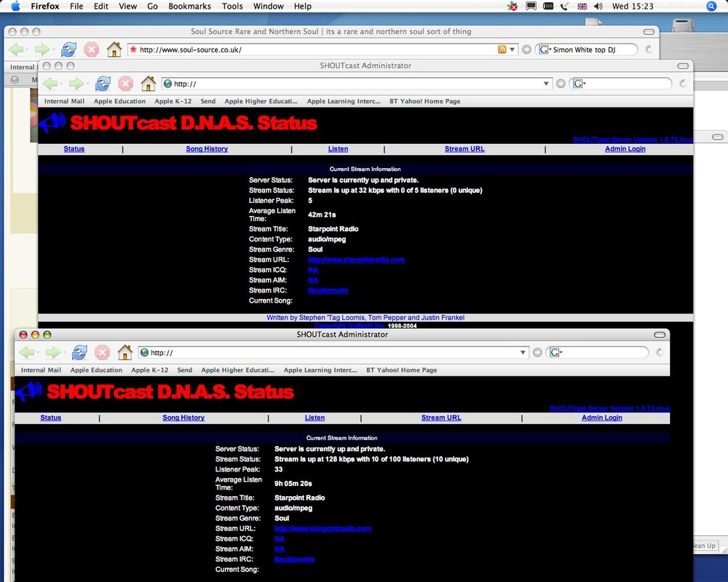The height and width of the screenshot is (582, 728).
Task: Reload the page in the front SHOUTcast window
Action: pos(79,353)
